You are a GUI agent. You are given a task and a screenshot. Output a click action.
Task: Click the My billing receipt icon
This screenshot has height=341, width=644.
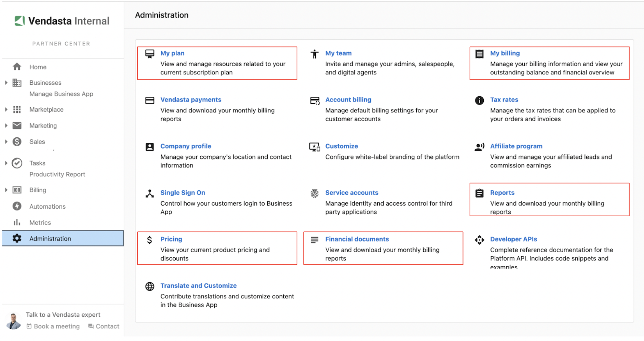click(x=480, y=54)
